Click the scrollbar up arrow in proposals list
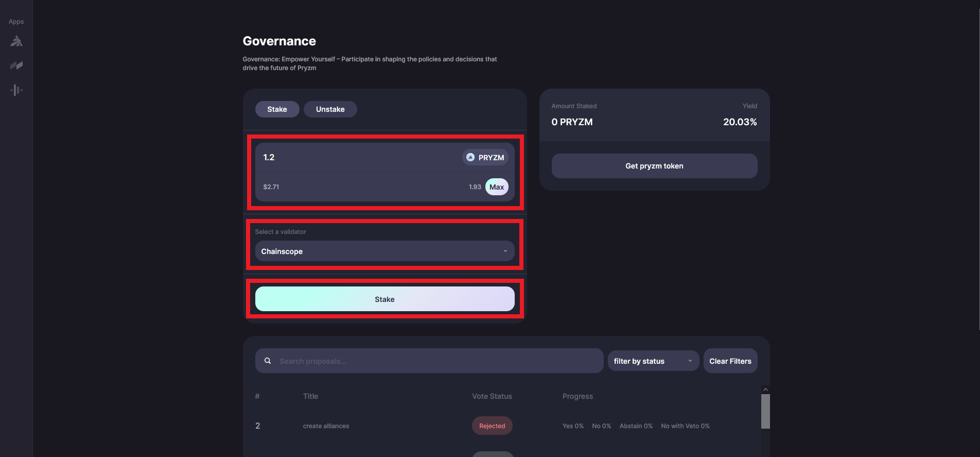This screenshot has width=980, height=457. click(x=765, y=390)
